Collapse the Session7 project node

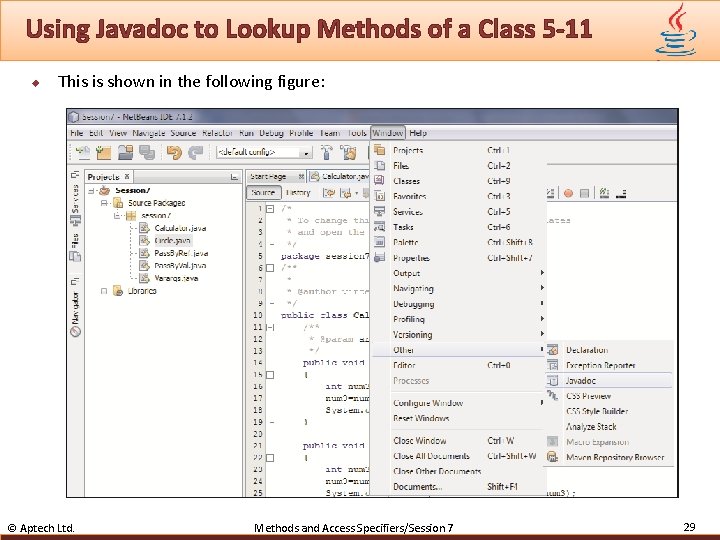coord(91,191)
